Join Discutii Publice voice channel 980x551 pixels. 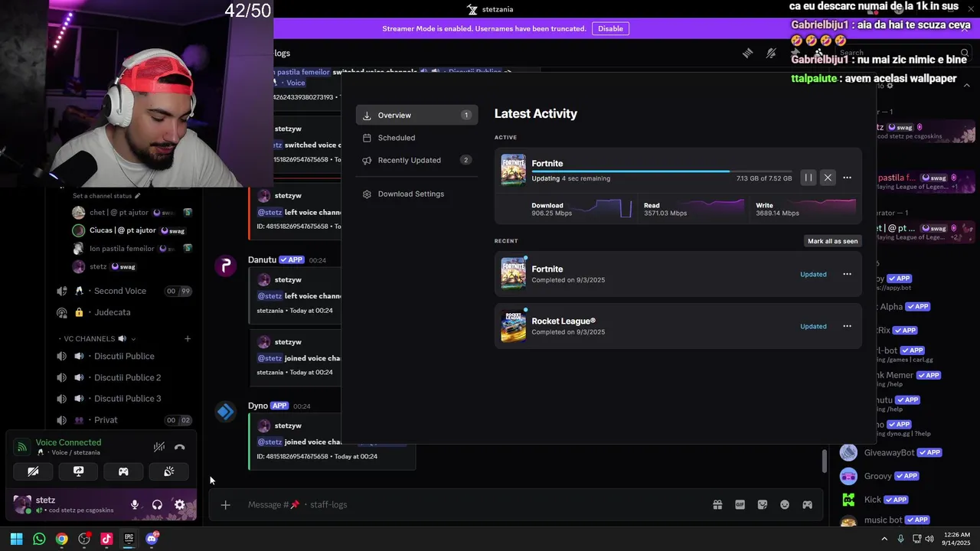click(125, 357)
